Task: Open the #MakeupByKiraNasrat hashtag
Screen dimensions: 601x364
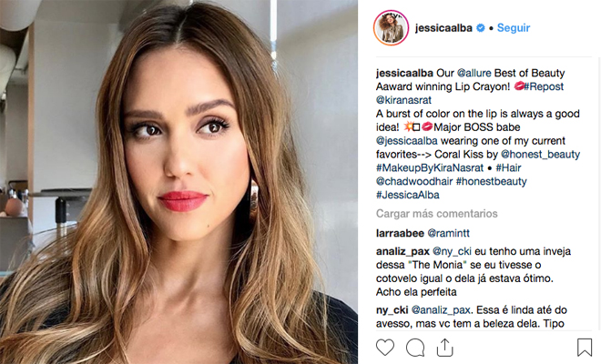Action: tap(430, 167)
